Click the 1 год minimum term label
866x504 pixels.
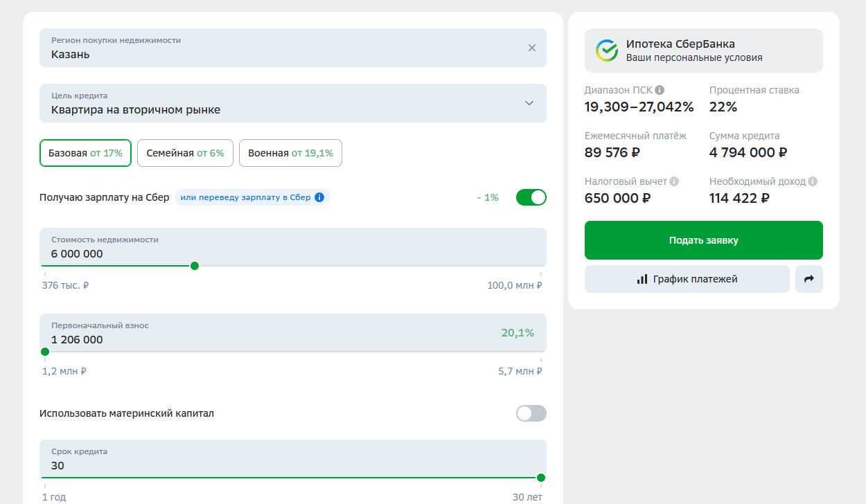[x=54, y=497]
